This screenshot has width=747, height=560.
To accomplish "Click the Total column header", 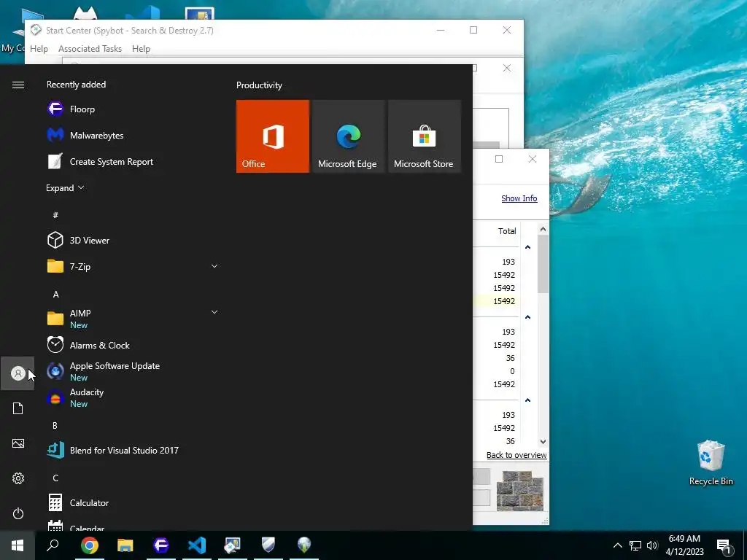I will click(x=507, y=231).
